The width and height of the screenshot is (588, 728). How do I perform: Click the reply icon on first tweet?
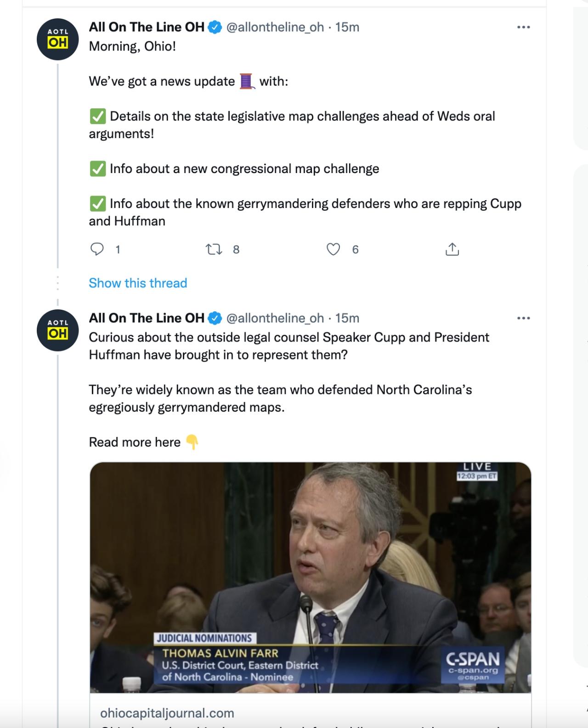97,249
